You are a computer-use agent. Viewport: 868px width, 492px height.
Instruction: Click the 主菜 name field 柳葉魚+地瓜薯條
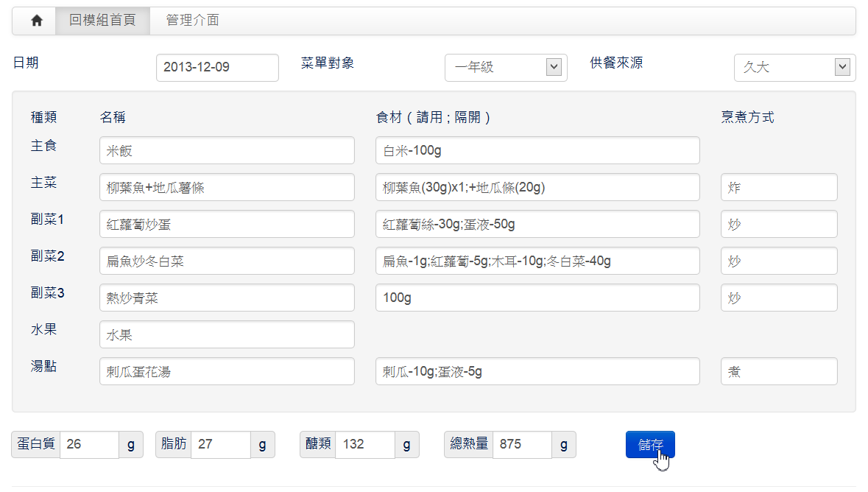pyautogui.click(x=227, y=187)
